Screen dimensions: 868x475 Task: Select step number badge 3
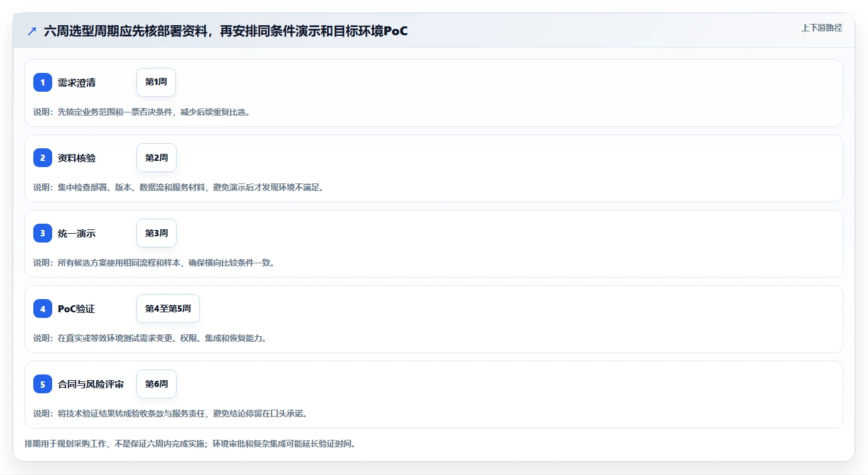[x=43, y=233]
